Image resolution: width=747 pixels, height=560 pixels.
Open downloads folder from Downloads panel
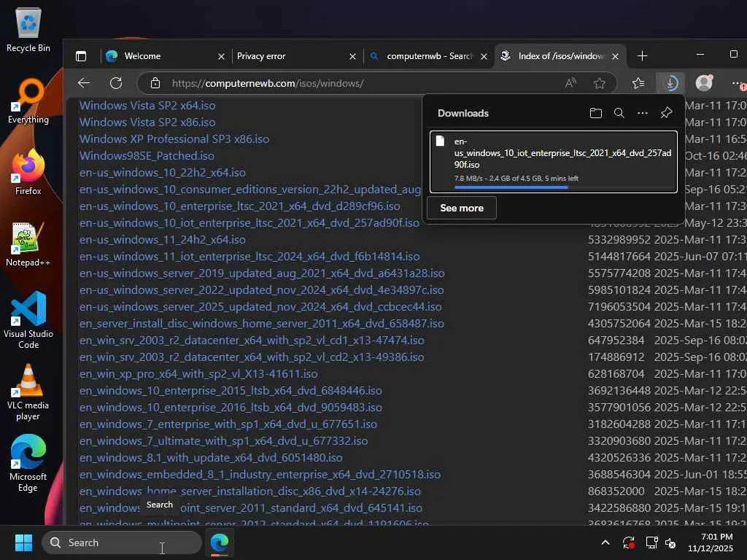point(595,113)
